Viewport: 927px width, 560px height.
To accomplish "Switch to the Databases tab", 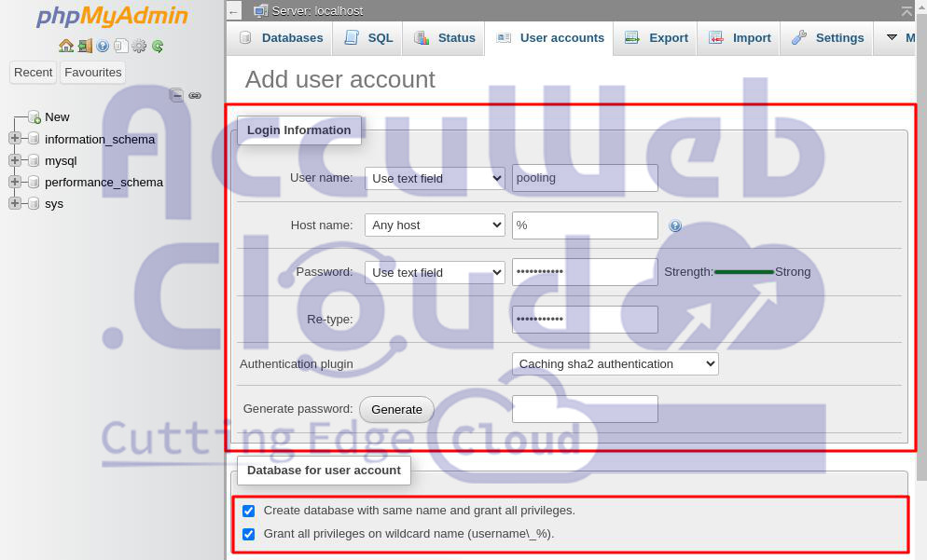I will pos(280,38).
